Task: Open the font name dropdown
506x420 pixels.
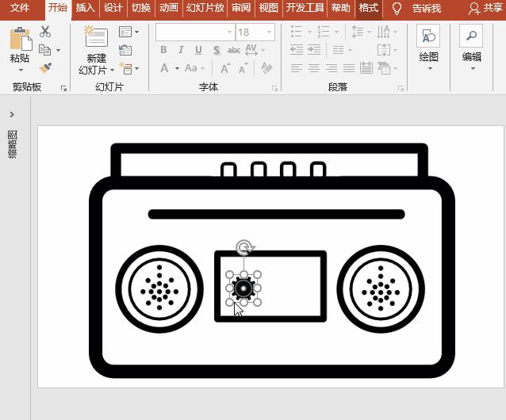Action: pos(230,32)
